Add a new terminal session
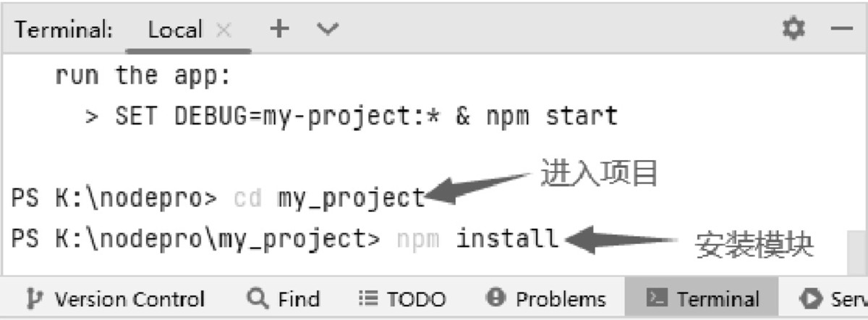Viewport: 868px width, 320px height. pyautogui.click(x=278, y=29)
